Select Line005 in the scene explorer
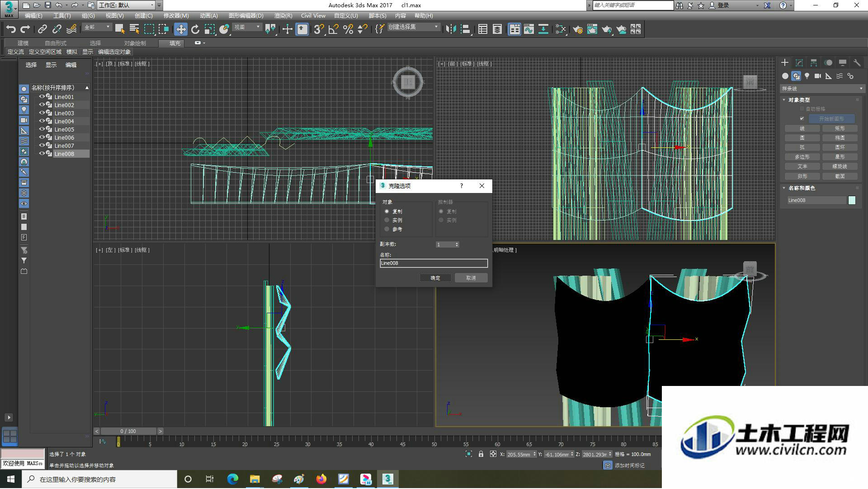Screen dimensions: 868x489 point(64,129)
